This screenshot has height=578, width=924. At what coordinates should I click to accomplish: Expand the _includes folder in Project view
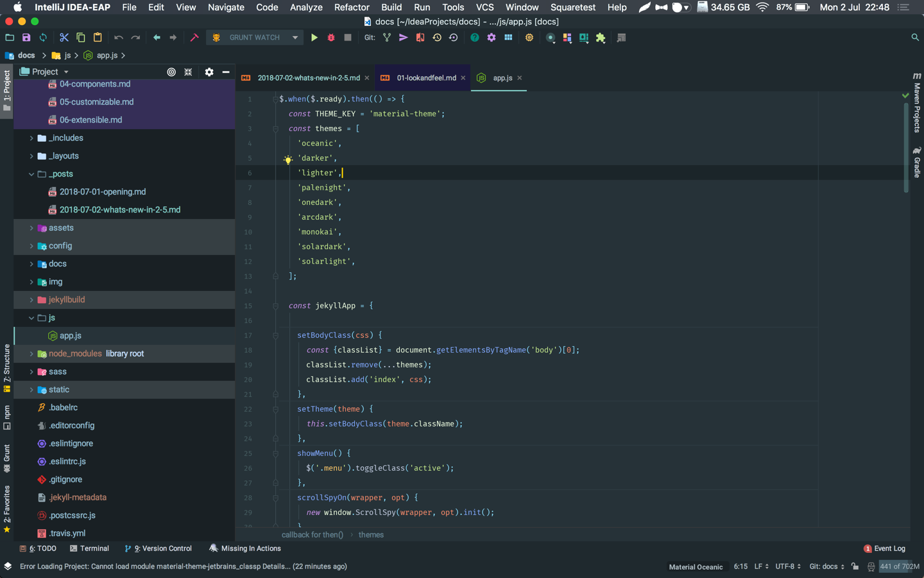coord(31,137)
